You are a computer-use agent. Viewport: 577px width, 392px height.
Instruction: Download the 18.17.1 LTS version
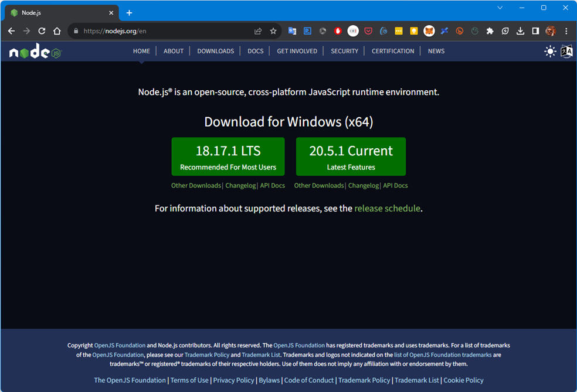tap(228, 156)
